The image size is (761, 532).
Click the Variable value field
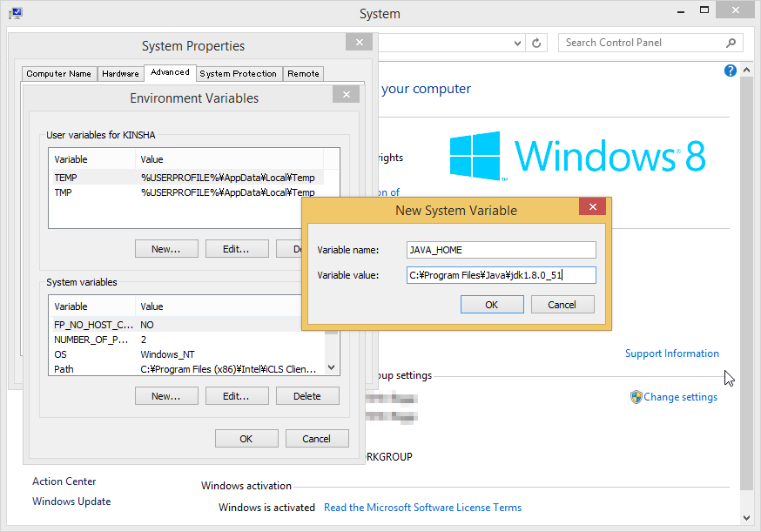tap(502, 275)
